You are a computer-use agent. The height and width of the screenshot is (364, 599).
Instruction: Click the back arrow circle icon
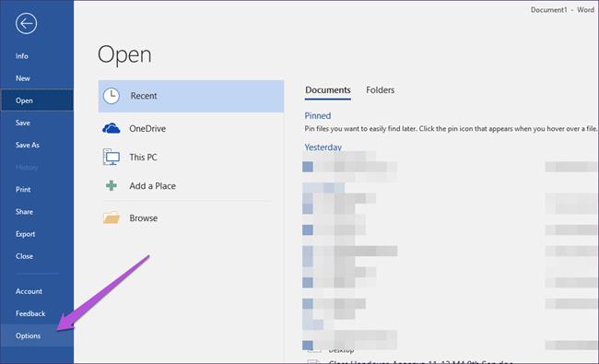click(x=27, y=24)
